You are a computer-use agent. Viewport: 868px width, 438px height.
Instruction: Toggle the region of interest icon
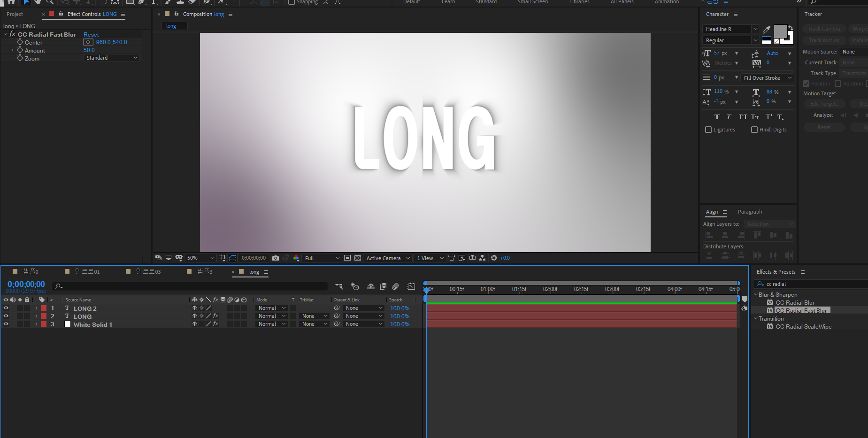pos(347,258)
